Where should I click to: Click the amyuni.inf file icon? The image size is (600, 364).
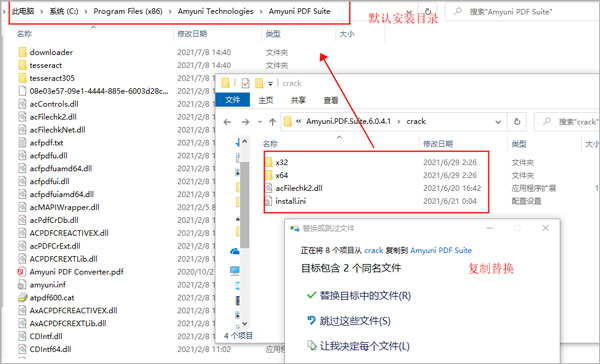pos(23,284)
